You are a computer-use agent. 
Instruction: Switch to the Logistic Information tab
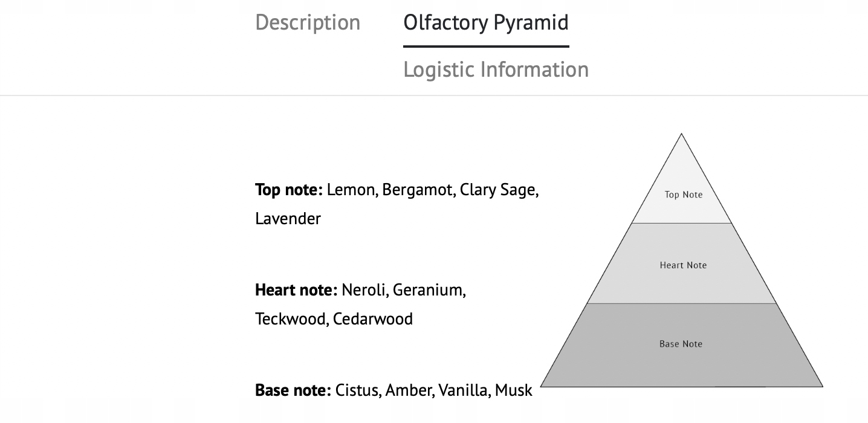[496, 69]
